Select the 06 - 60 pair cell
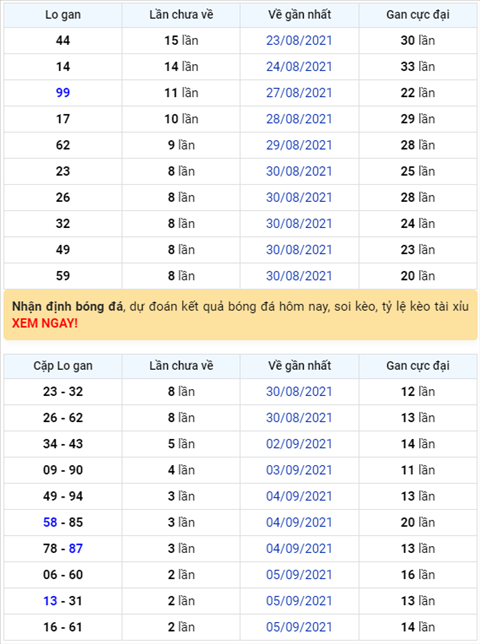 point(63,575)
